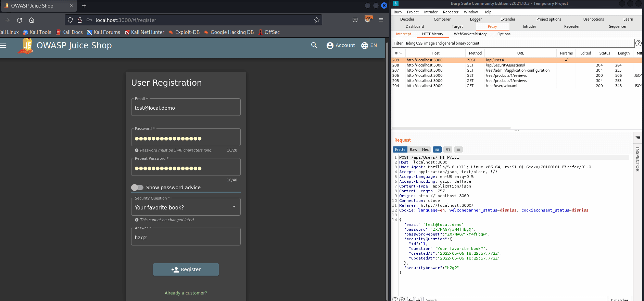Viewport: 644px width, 301px height.
Task: Open Firefox's Save to Pocket icon
Action: pyautogui.click(x=355, y=20)
